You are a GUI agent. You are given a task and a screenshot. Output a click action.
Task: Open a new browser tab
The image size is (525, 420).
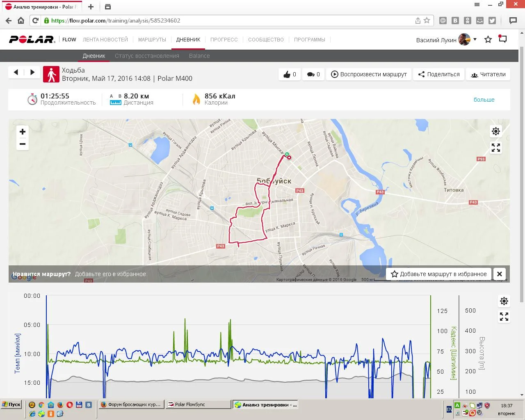point(91,7)
